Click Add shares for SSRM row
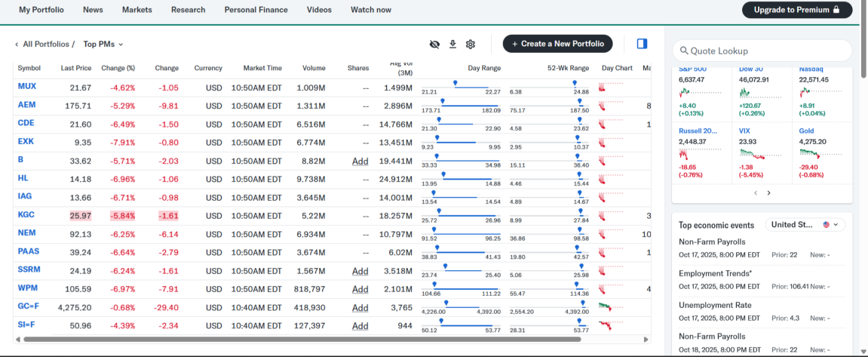 pos(360,271)
